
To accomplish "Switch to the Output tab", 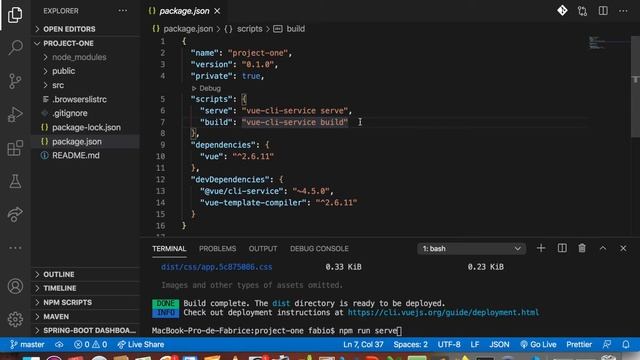I will pos(263,249).
